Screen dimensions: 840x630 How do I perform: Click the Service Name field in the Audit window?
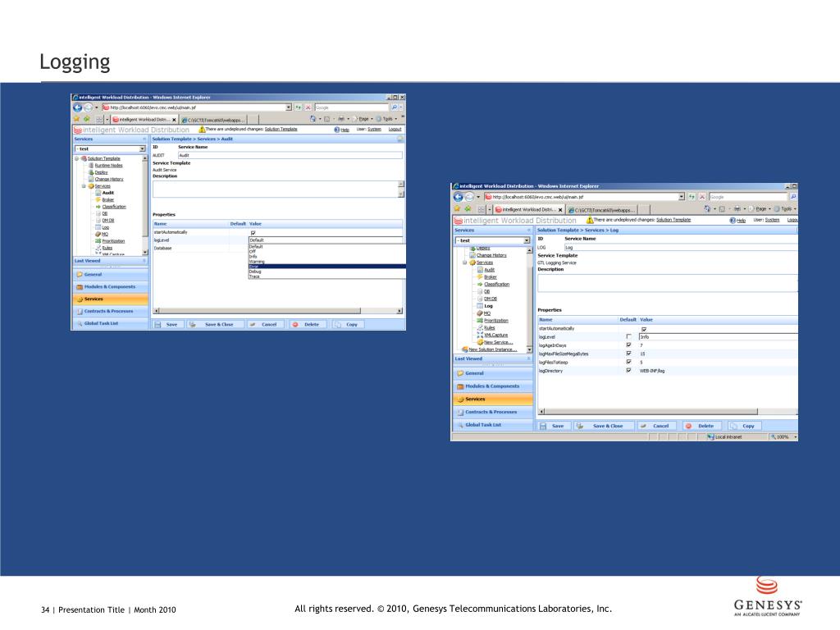coord(290,155)
